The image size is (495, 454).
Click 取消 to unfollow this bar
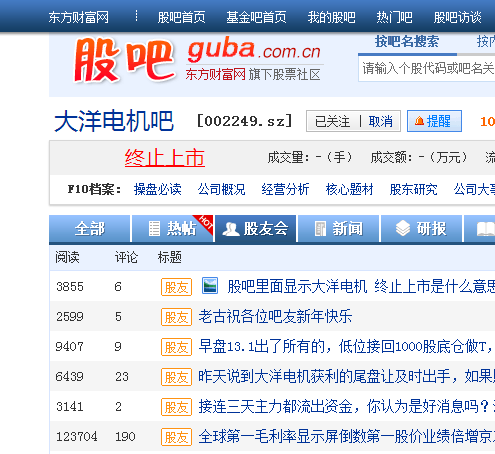[x=380, y=121]
